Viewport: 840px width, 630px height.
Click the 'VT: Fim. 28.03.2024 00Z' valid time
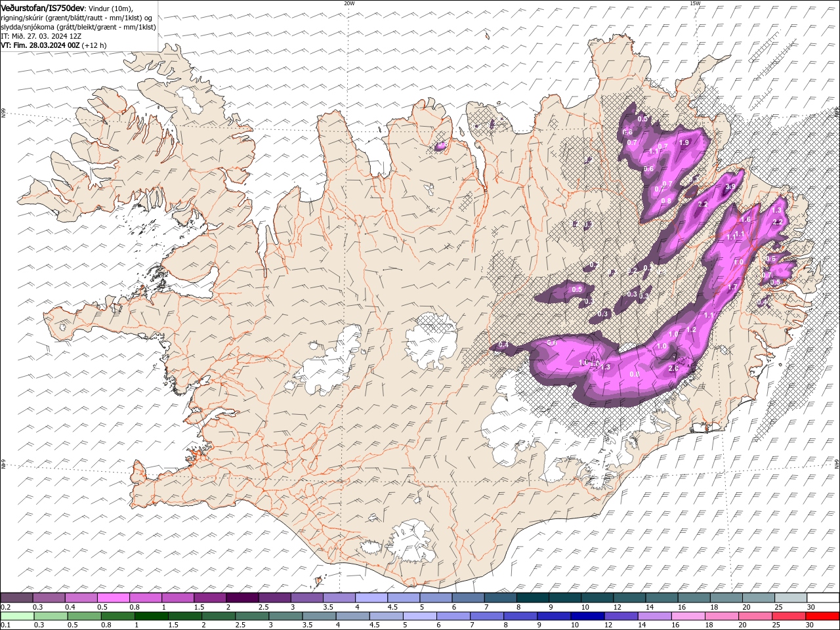pyautogui.click(x=41, y=46)
